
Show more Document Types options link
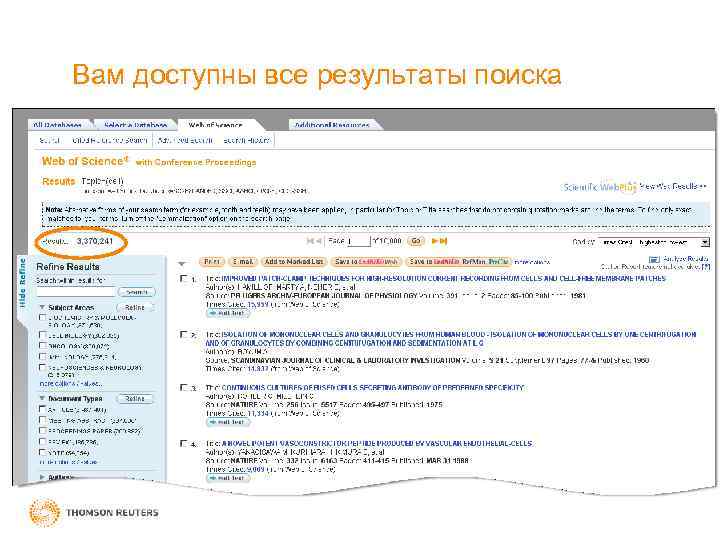click(68, 462)
